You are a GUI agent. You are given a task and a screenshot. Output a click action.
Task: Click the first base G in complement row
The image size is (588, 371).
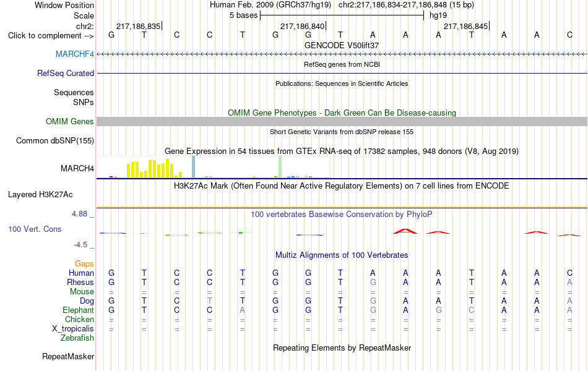[111, 35]
